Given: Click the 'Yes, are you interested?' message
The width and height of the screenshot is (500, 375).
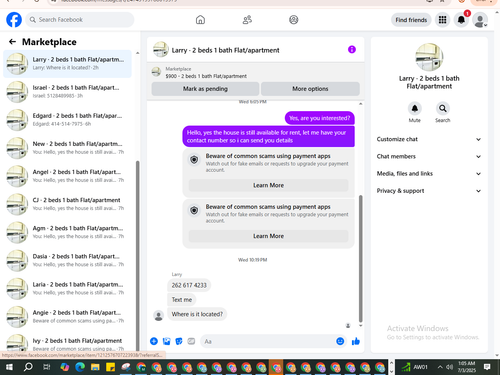Looking at the screenshot, I should pos(320,118).
